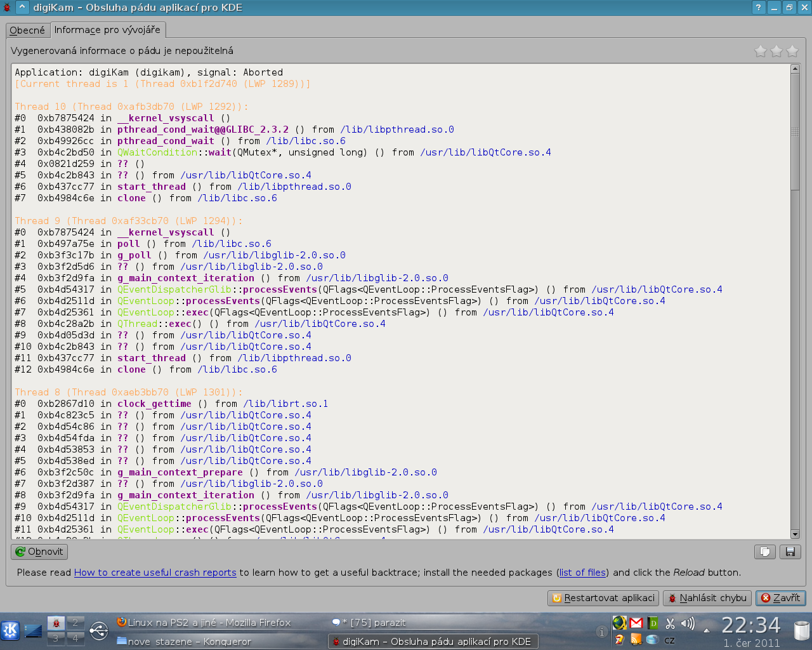This screenshot has height=650, width=812.
Task: Click the 'QWaitCondition::wait' frame line
Action: point(283,152)
